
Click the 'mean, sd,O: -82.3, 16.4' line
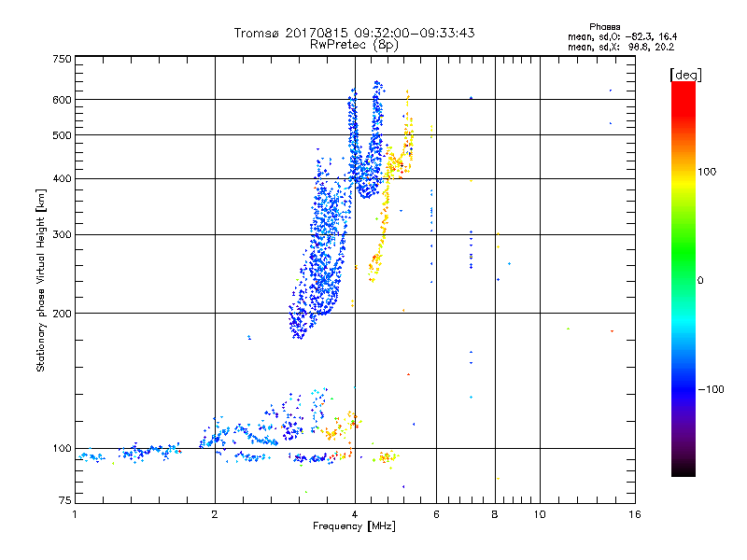[x=622, y=37]
